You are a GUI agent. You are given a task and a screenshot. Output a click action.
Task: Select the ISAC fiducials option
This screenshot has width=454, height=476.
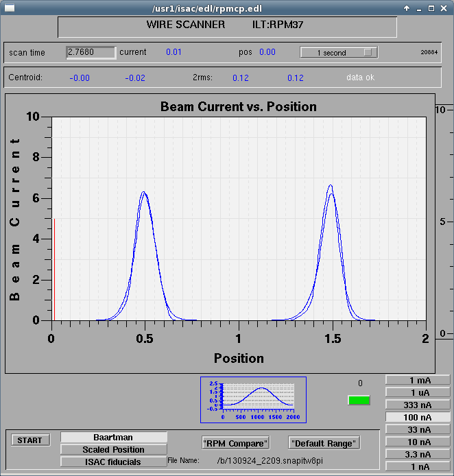pos(114,462)
